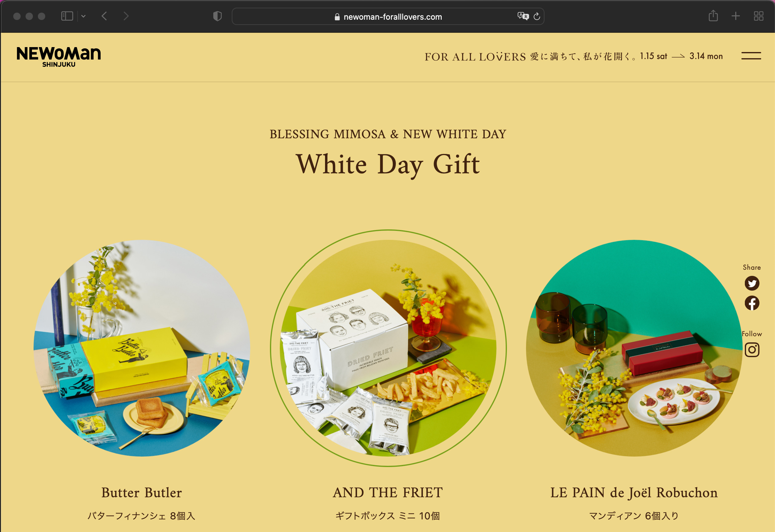Share page on Twitter icon
Screen dimensions: 775x532
(752, 284)
